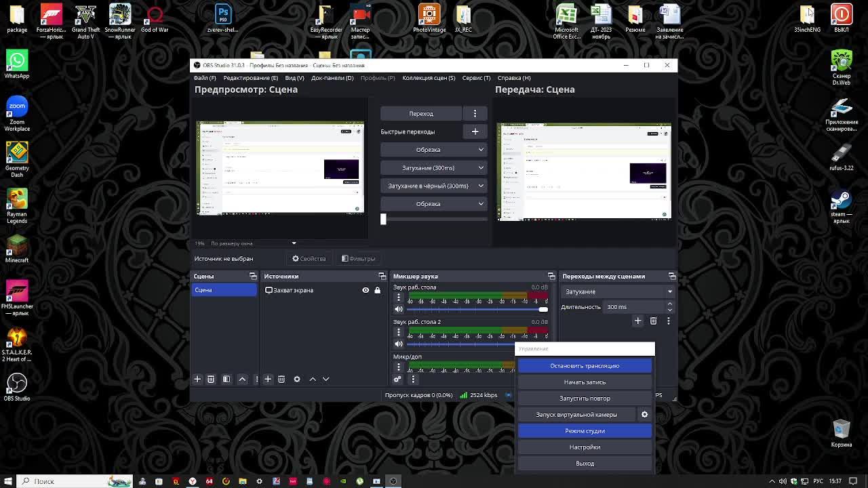
Task: Open Переход button options dots
Action: click(x=475, y=113)
